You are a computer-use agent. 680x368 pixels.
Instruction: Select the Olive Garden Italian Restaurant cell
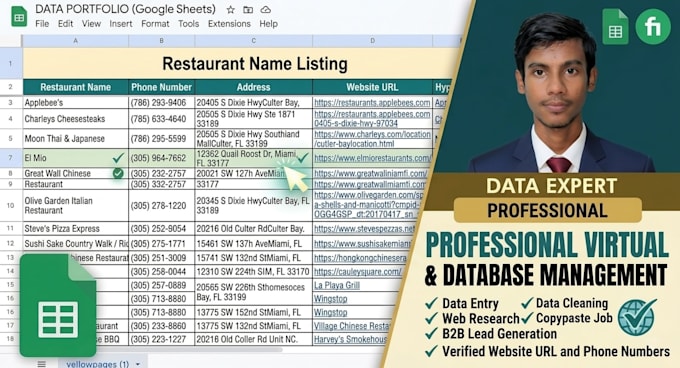click(x=75, y=205)
